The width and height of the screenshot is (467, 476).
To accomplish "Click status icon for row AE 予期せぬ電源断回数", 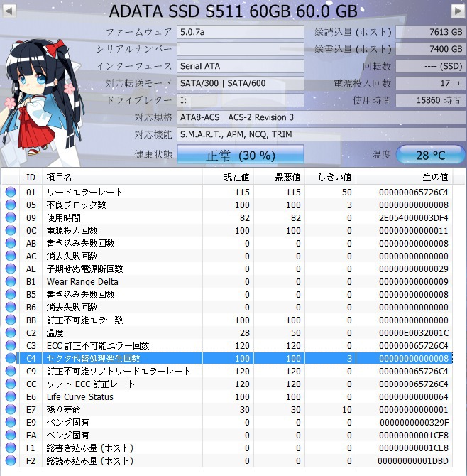I will pyautogui.click(x=11, y=269).
